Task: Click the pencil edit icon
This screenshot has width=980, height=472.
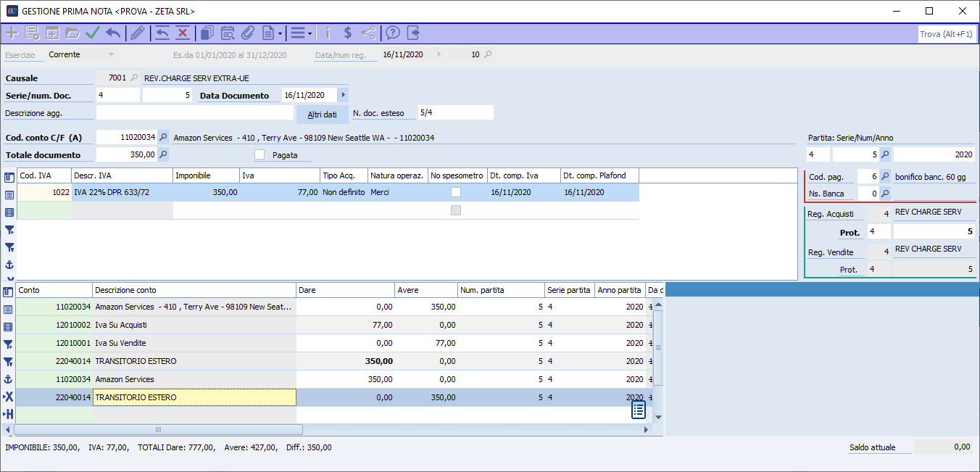Action: (x=137, y=33)
